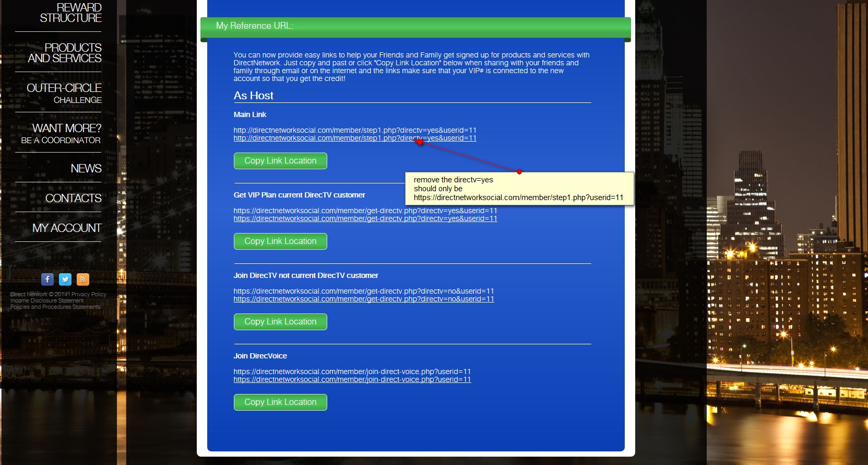The height and width of the screenshot is (465, 868).
Task: Click the 'Main Link' label
Action: pyautogui.click(x=250, y=114)
